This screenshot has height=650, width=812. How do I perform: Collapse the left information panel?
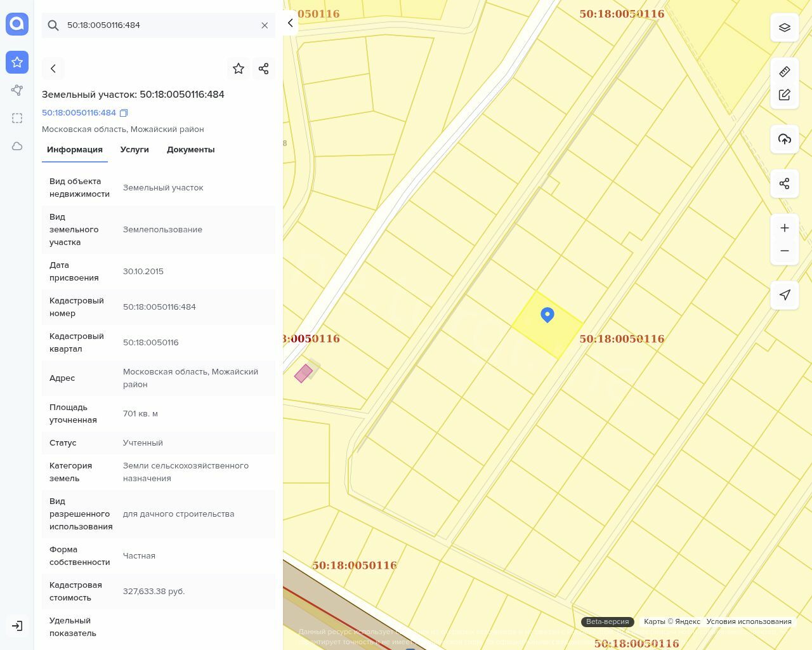click(290, 23)
